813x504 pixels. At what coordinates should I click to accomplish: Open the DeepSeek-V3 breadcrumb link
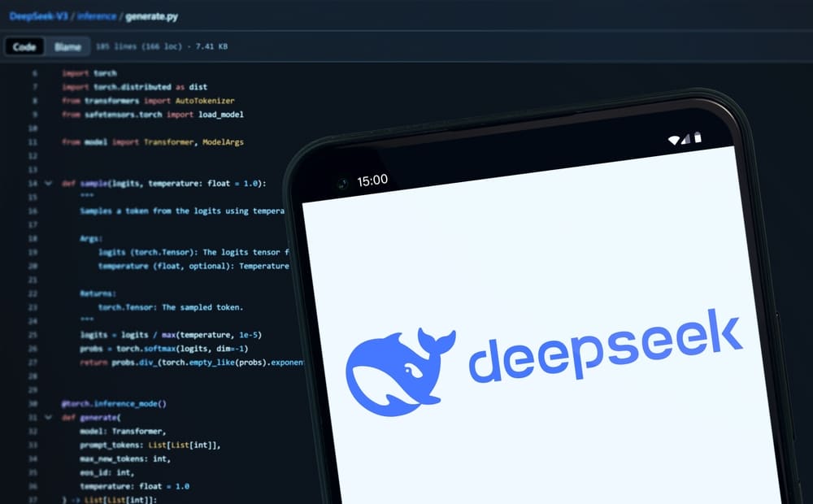pyautogui.click(x=38, y=16)
